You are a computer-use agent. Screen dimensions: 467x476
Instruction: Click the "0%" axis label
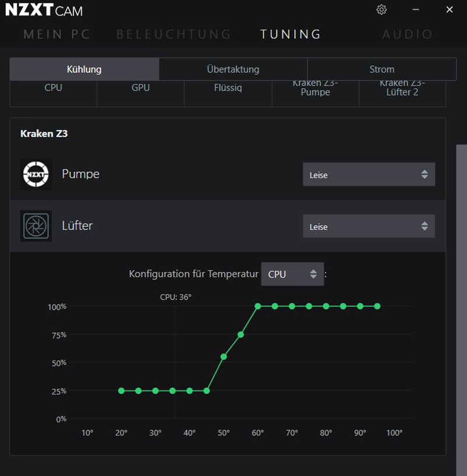pyautogui.click(x=61, y=419)
